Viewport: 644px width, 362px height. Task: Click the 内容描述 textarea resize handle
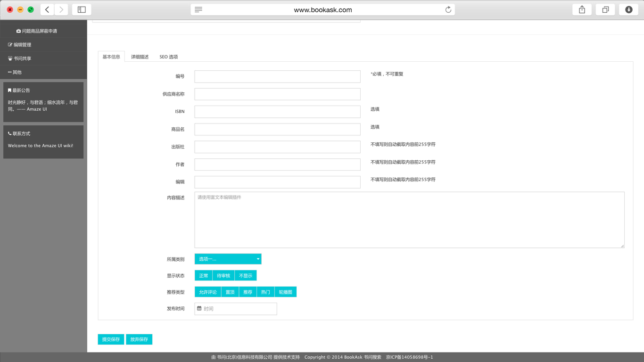[x=622, y=246]
